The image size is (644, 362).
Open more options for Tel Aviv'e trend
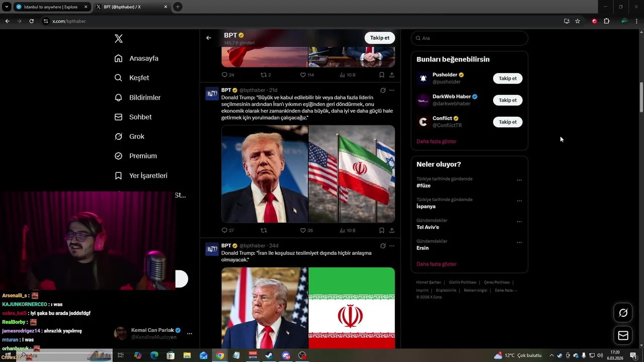tap(519, 222)
